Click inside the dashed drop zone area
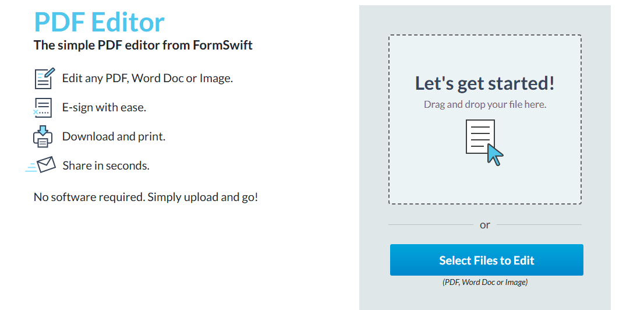644x310 pixels. pos(485,119)
